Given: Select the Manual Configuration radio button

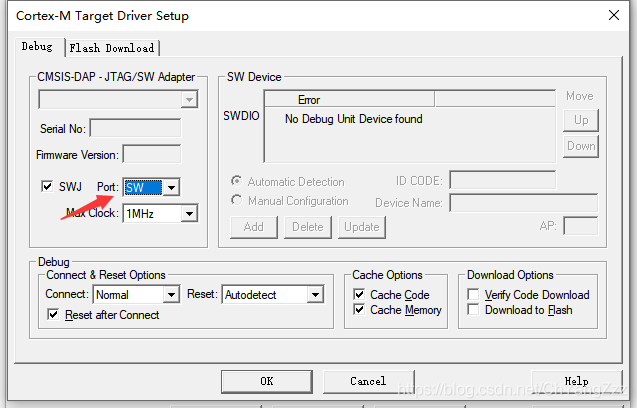Looking at the screenshot, I should [x=236, y=200].
